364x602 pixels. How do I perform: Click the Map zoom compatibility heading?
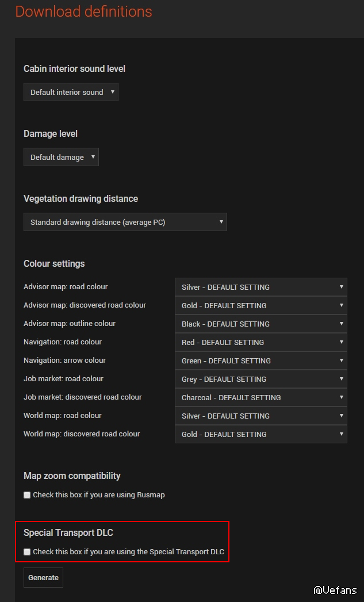click(x=72, y=476)
